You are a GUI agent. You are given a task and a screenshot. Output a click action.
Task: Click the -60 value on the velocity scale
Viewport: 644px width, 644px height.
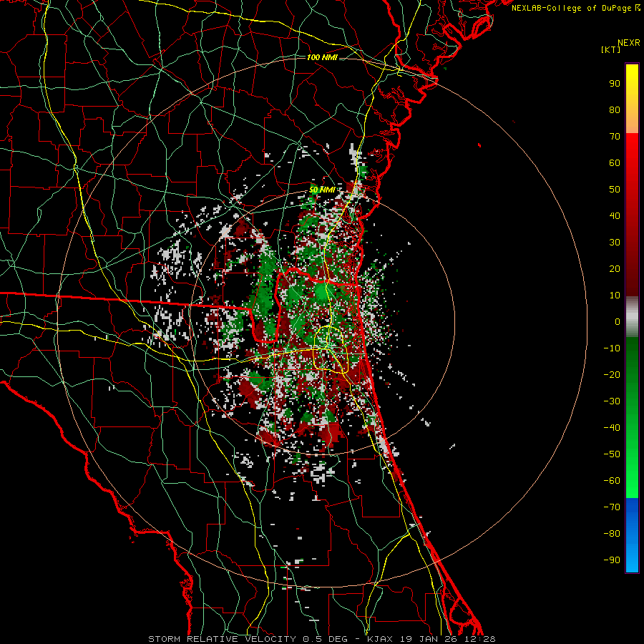click(612, 481)
